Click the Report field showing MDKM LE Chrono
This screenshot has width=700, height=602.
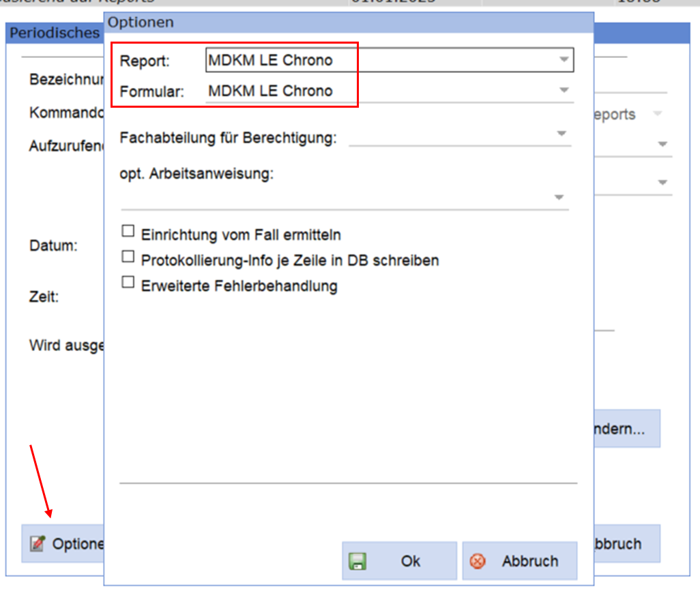coord(390,60)
